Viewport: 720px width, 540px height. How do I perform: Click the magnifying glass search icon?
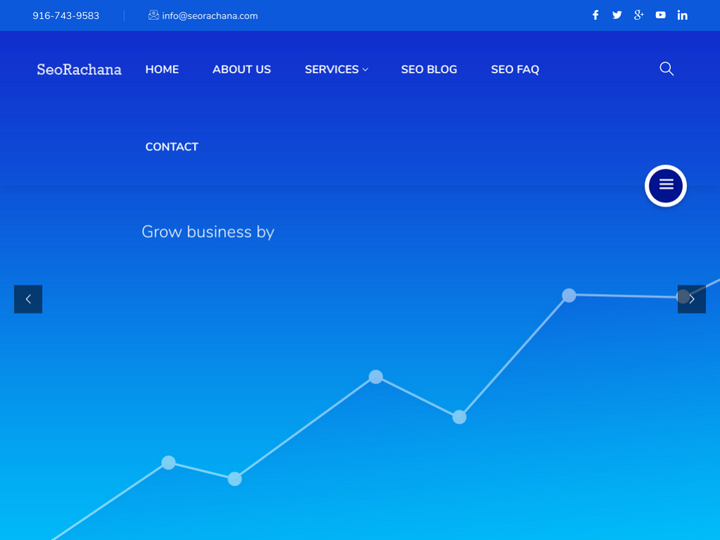click(x=666, y=69)
